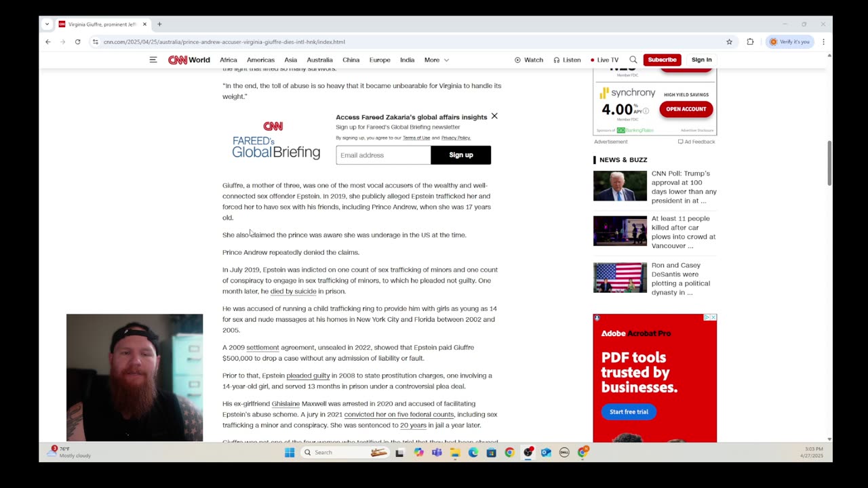Image resolution: width=868 pixels, height=488 pixels.
Task: Dismiss the Fareed newsletter signup box
Action: click(x=494, y=117)
